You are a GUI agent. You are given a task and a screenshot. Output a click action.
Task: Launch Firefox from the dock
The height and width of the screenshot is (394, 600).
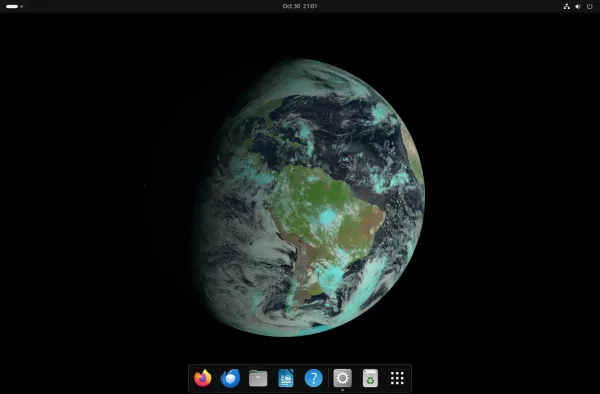202,378
